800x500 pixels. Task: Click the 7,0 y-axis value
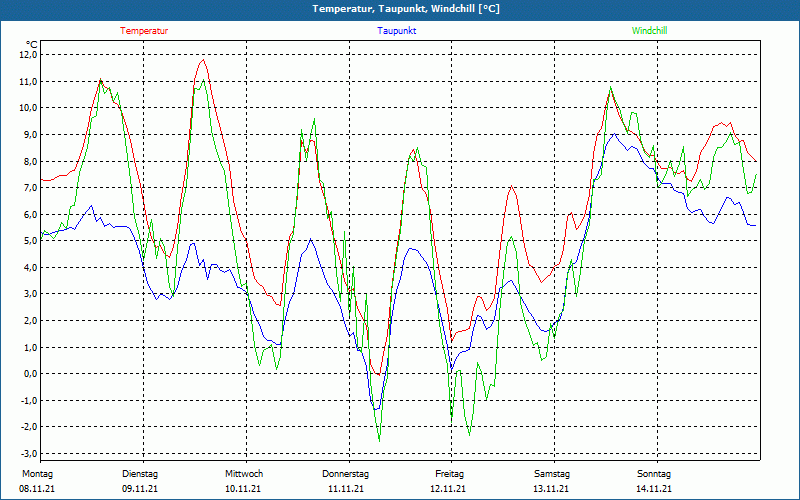pos(31,188)
